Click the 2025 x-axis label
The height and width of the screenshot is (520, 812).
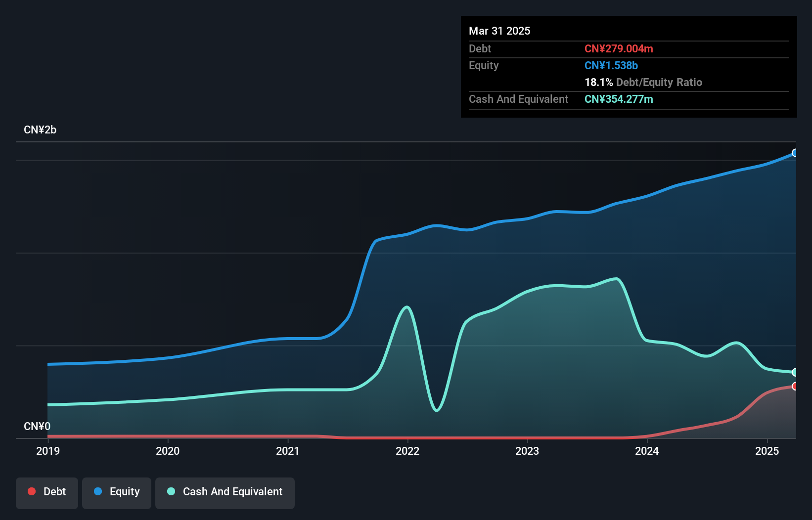tap(767, 451)
